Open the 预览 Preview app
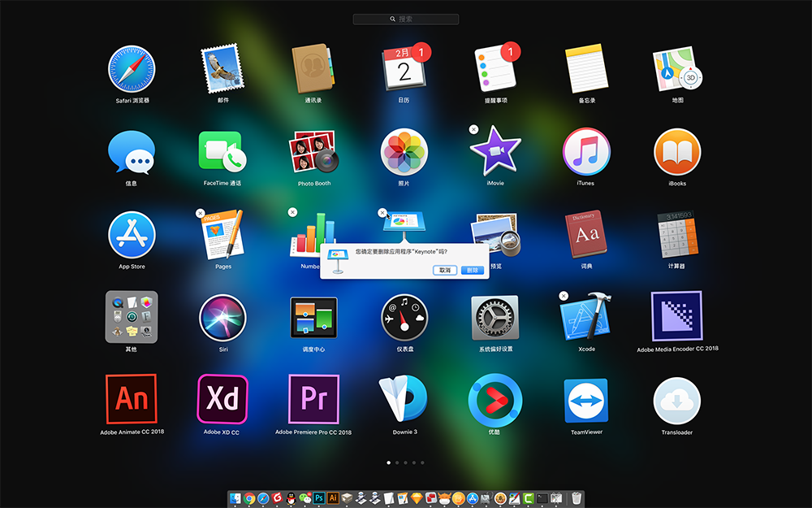Viewport: 812px width, 508px height. tap(495, 234)
